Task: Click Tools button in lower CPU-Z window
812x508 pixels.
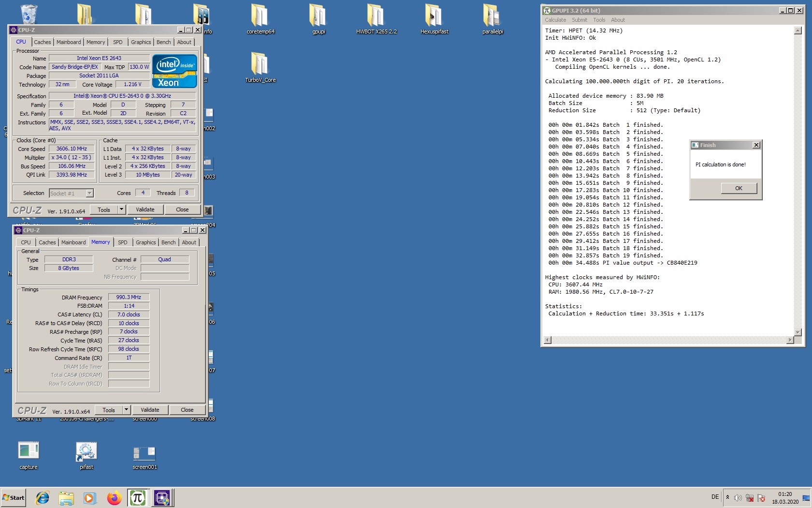Action: pyautogui.click(x=109, y=410)
